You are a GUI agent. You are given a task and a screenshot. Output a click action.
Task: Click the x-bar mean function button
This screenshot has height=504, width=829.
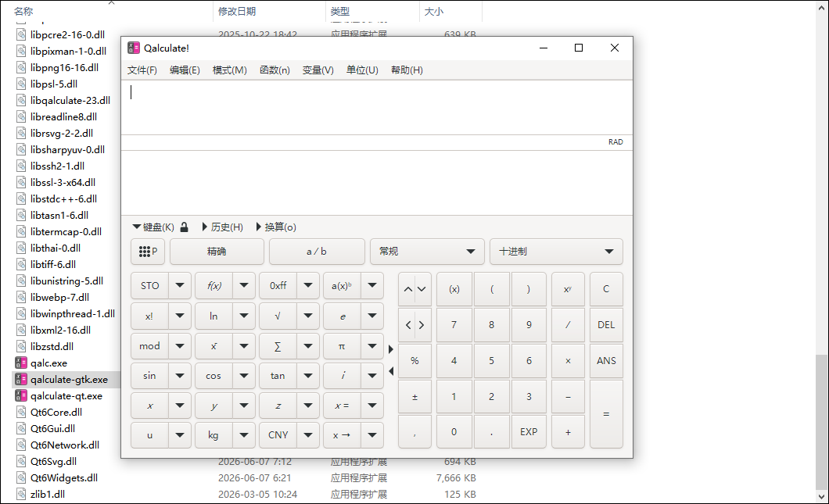point(214,346)
